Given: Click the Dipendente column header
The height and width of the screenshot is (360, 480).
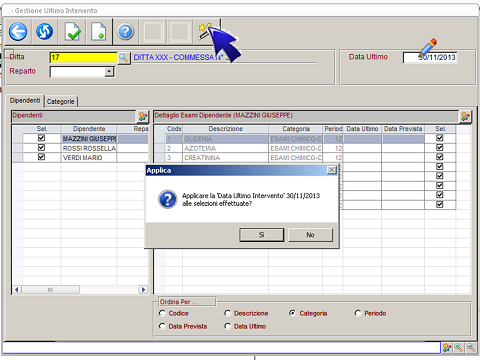Looking at the screenshot, I should coord(89,129).
